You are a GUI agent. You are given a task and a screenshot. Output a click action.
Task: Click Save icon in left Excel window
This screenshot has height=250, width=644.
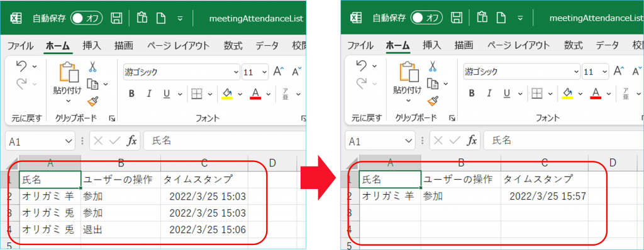coord(117,18)
